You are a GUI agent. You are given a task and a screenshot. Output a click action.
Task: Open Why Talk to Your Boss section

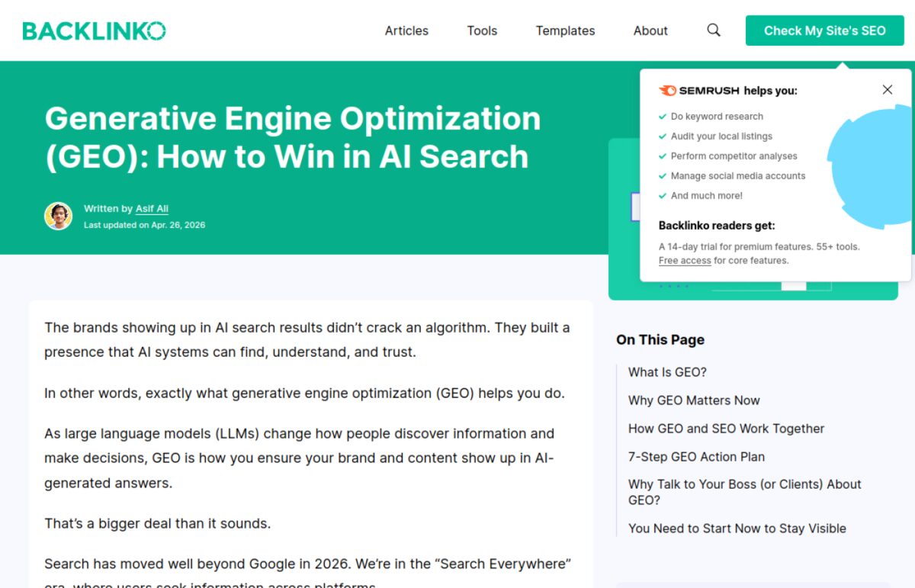[x=744, y=492]
